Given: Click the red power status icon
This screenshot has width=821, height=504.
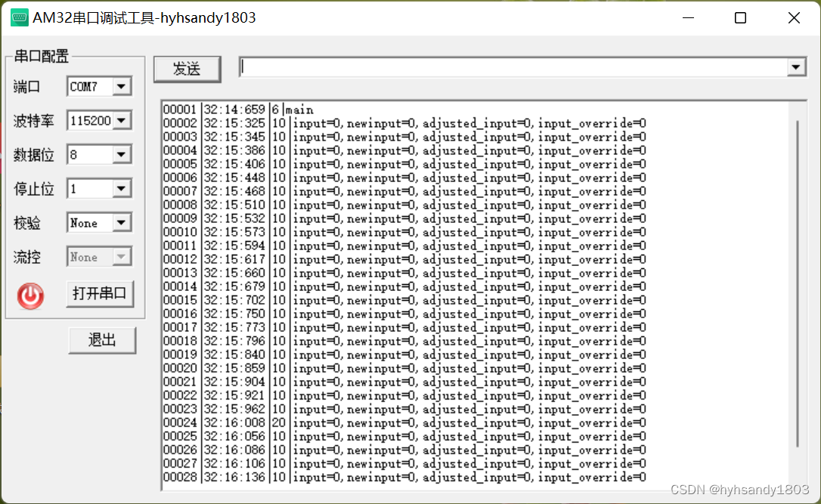Looking at the screenshot, I should 30,296.
